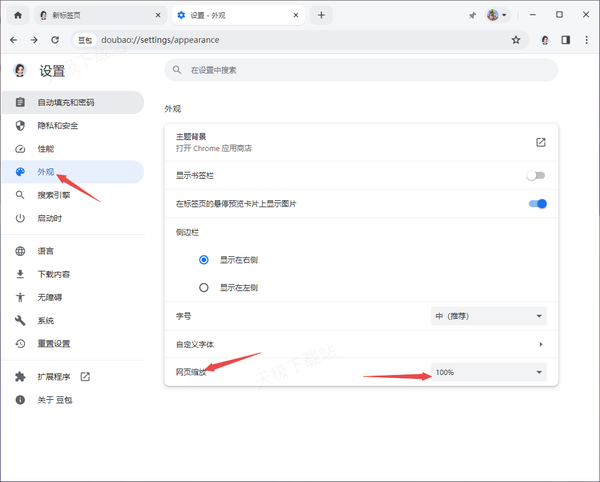600x482 pixels.
Task: Reload the page with refresh icon
Action: pos(55,40)
